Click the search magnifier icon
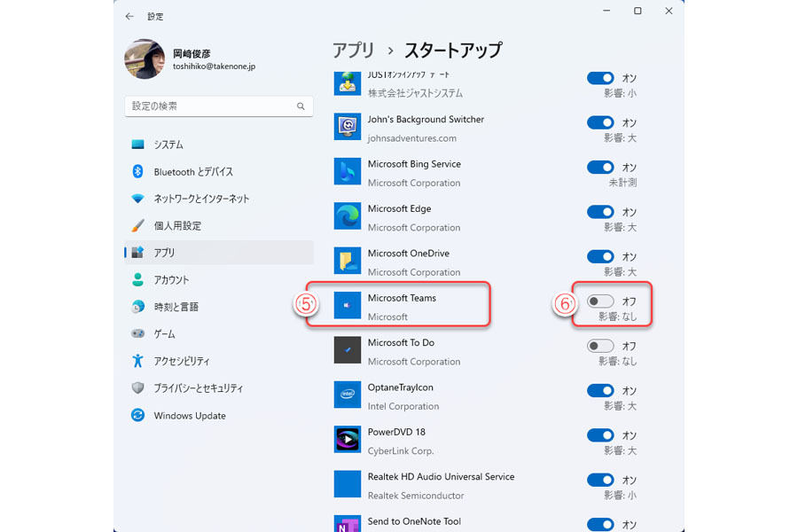The image size is (798, 532). point(301,106)
